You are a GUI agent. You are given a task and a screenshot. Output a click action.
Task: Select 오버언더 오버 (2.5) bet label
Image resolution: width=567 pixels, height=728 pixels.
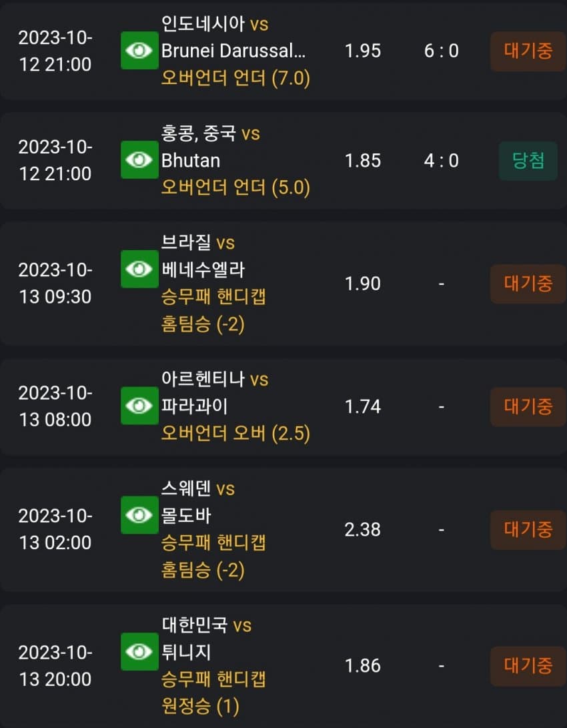pos(235,433)
